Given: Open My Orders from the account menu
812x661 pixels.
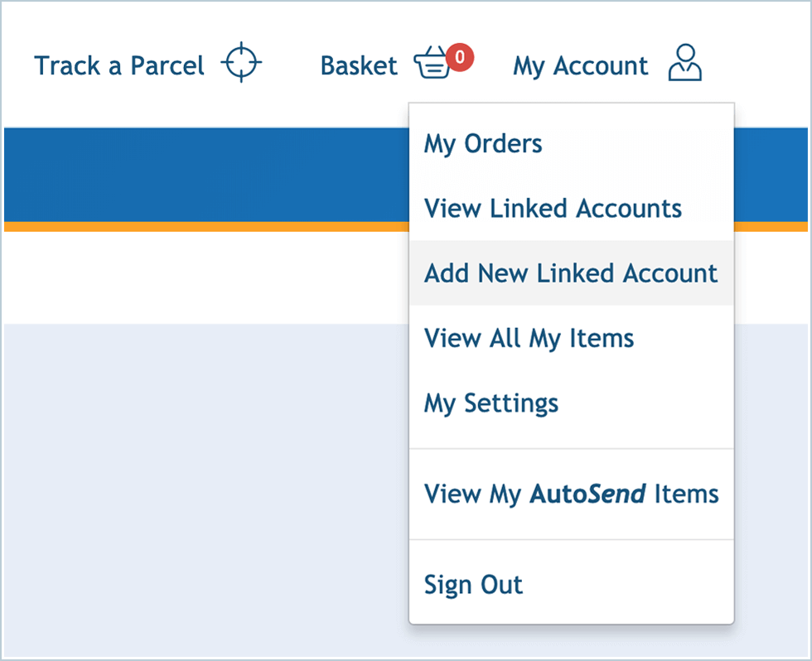Looking at the screenshot, I should [483, 143].
